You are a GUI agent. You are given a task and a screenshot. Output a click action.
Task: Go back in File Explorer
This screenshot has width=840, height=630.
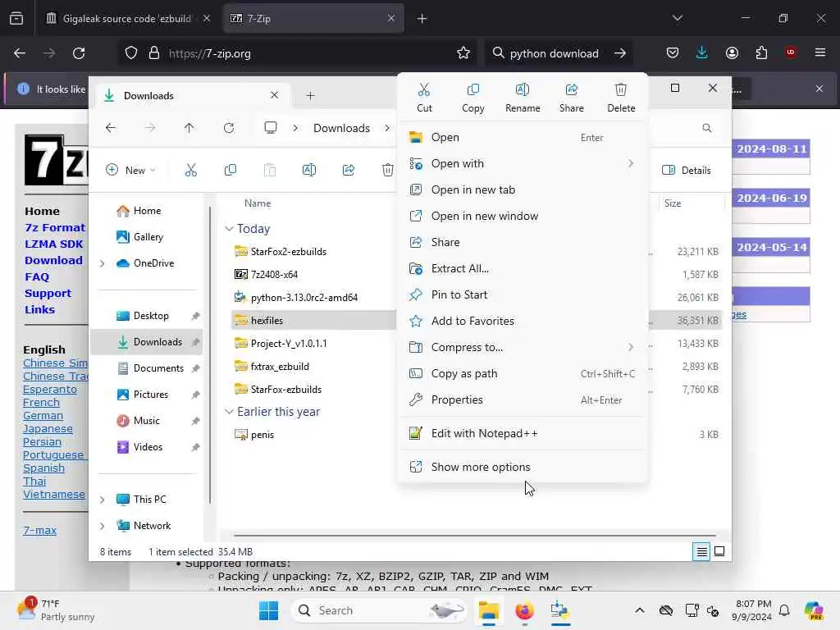(111, 128)
